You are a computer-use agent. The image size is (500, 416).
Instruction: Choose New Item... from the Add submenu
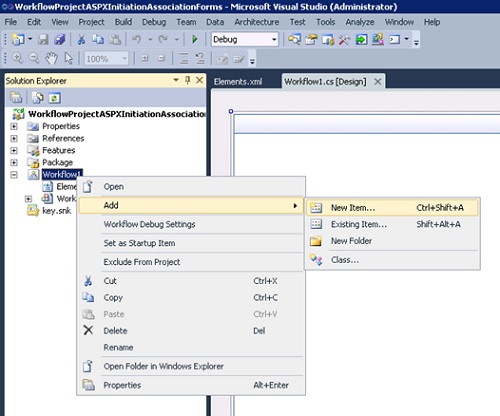coord(392,208)
